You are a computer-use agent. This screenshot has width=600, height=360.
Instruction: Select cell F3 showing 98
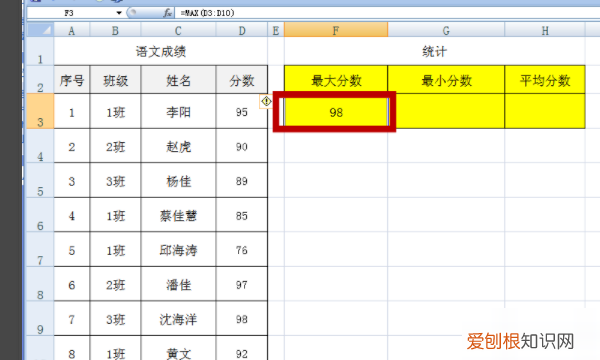coord(336,112)
